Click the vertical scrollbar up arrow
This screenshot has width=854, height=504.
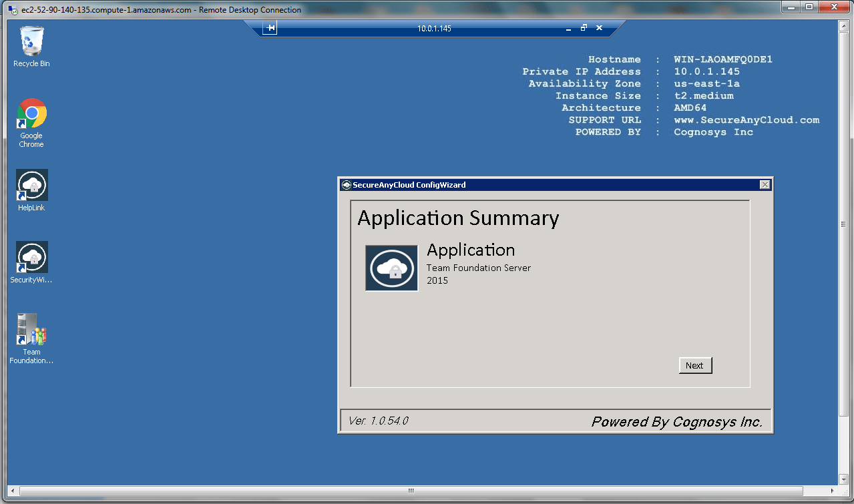coord(845,25)
